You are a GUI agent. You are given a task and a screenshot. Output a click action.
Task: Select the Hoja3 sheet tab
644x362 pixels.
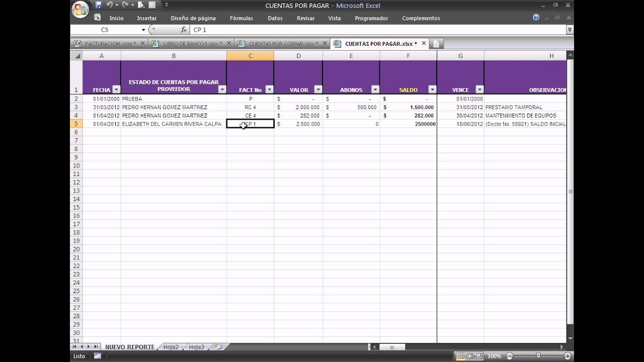tap(197, 347)
